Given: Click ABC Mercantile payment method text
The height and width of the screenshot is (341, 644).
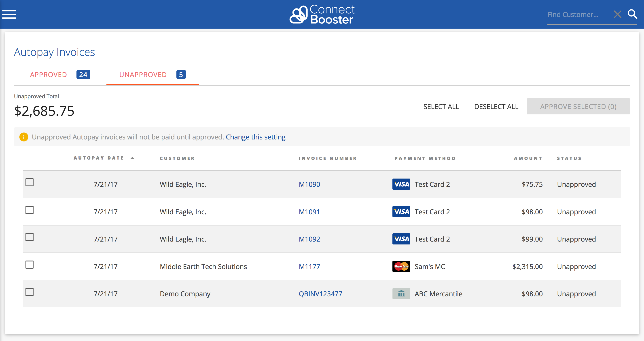Looking at the screenshot, I should [x=438, y=294].
